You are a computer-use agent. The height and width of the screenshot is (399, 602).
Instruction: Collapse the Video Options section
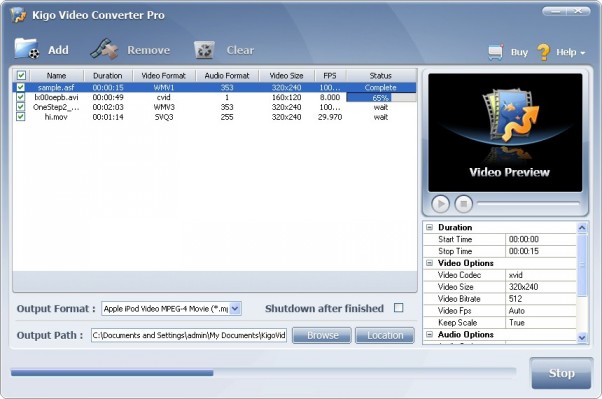click(x=430, y=263)
